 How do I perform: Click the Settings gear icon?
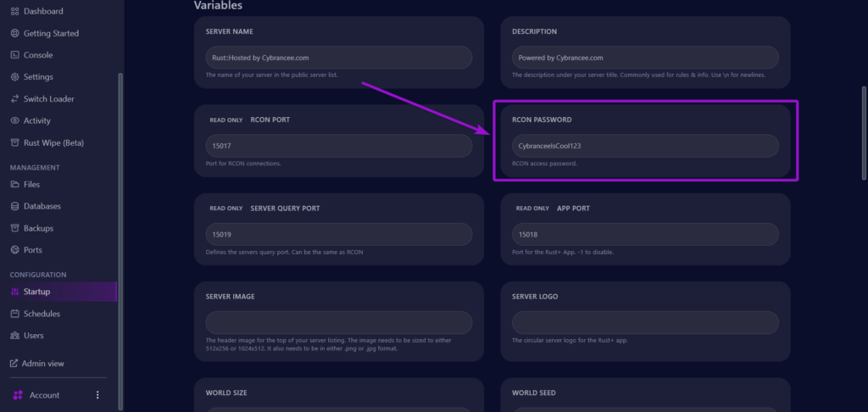pos(15,77)
